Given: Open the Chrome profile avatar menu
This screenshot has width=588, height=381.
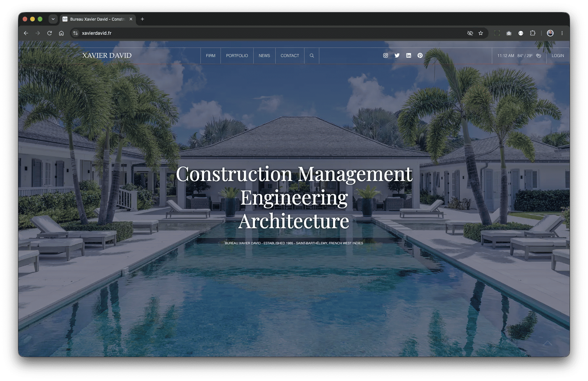Looking at the screenshot, I should 550,33.
